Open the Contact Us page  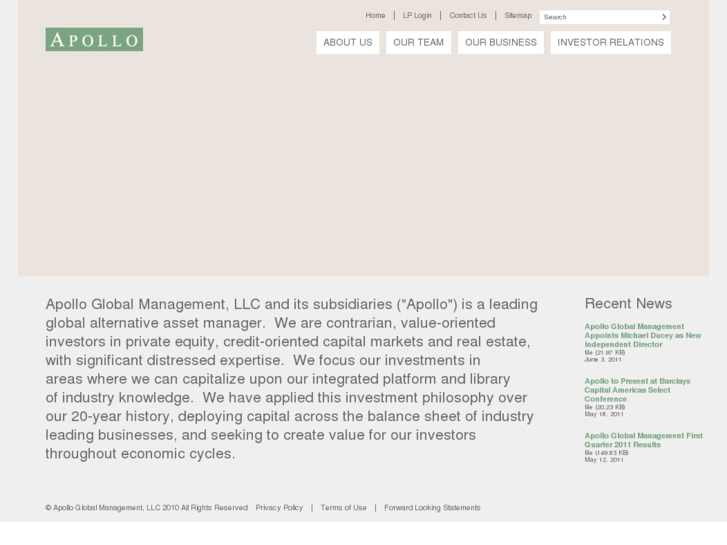point(468,15)
